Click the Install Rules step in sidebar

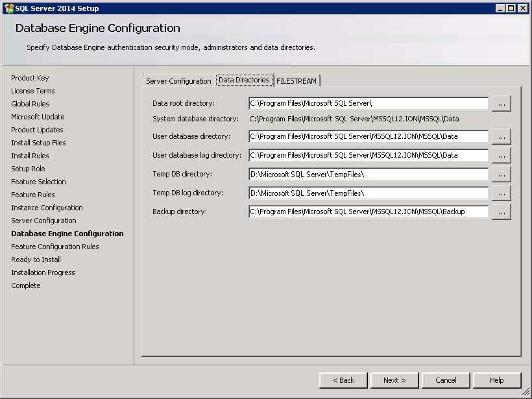30,156
